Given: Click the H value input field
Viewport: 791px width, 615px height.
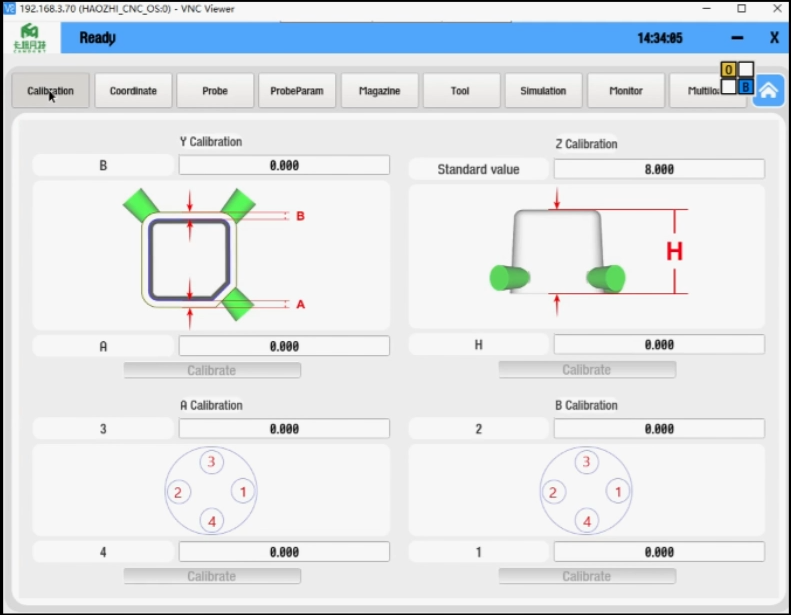Looking at the screenshot, I should click(659, 345).
